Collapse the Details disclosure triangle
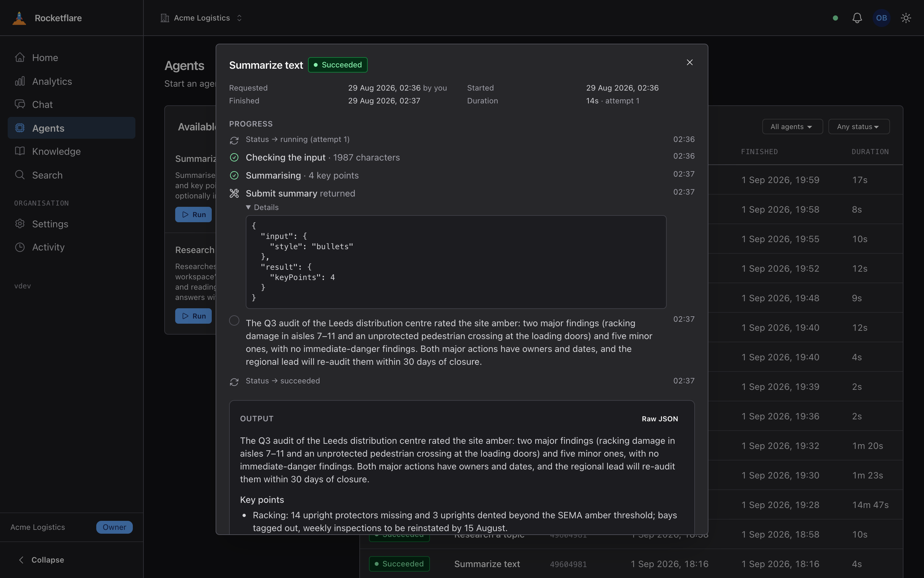The height and width of the screenshot is (578, 924). (x=248, y=207)
